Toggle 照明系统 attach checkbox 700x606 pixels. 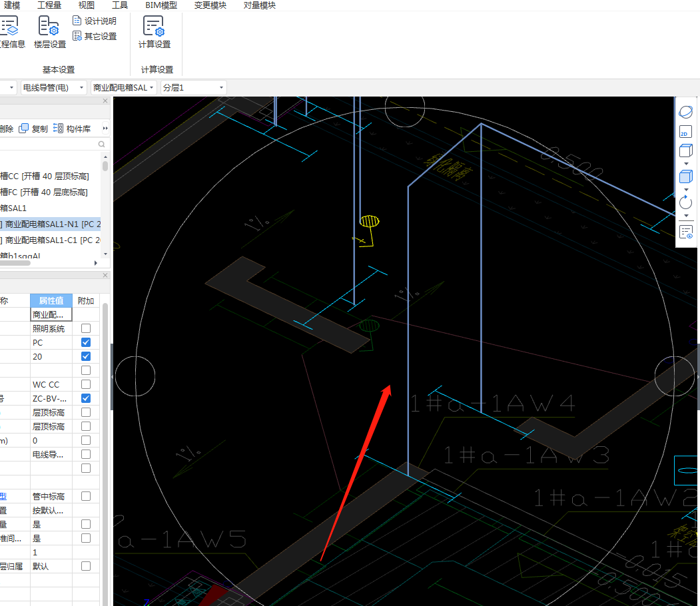(86, 328)
